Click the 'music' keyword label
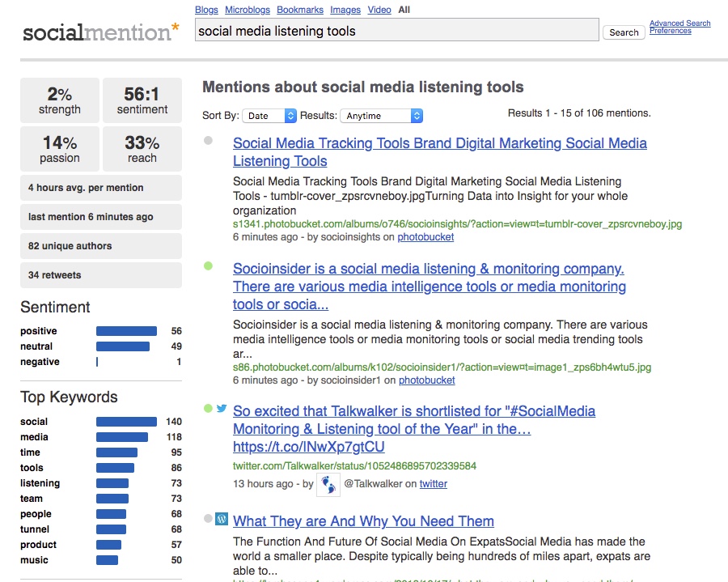Screen dimensions: 728x582 pos(34,559)
